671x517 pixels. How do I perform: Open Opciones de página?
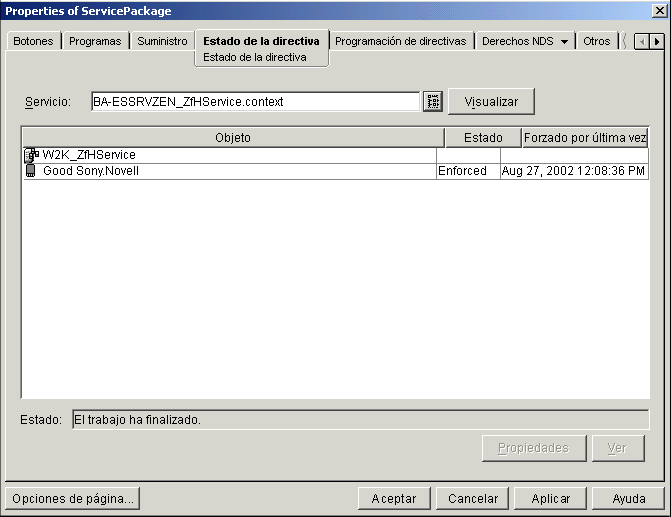click(x=73, y=499)
